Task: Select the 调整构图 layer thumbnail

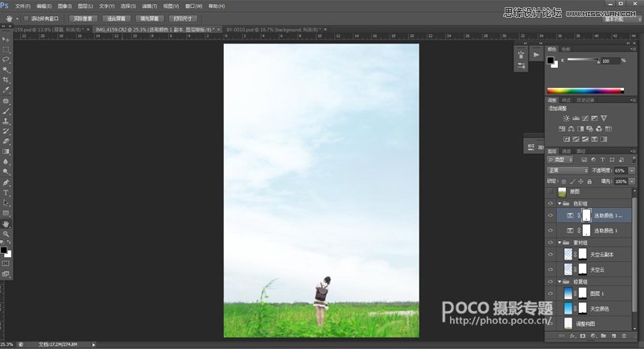Action: click(568, 323)
